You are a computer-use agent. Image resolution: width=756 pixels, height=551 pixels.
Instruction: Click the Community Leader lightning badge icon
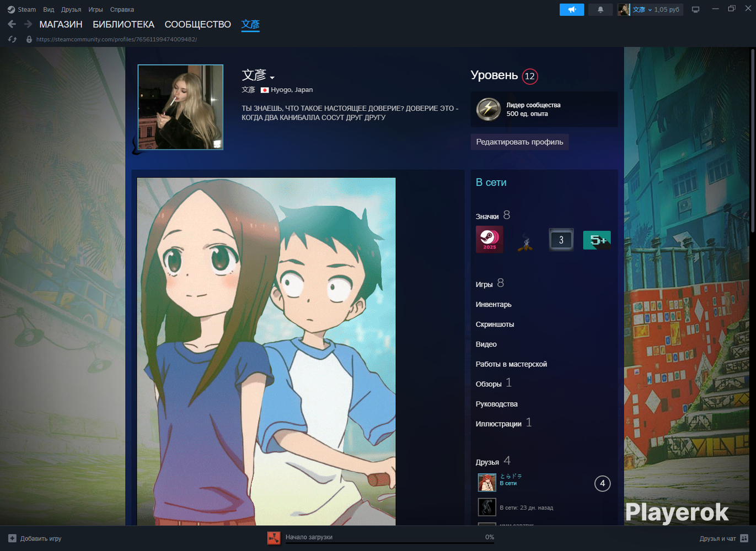click(x=489, y=109)
